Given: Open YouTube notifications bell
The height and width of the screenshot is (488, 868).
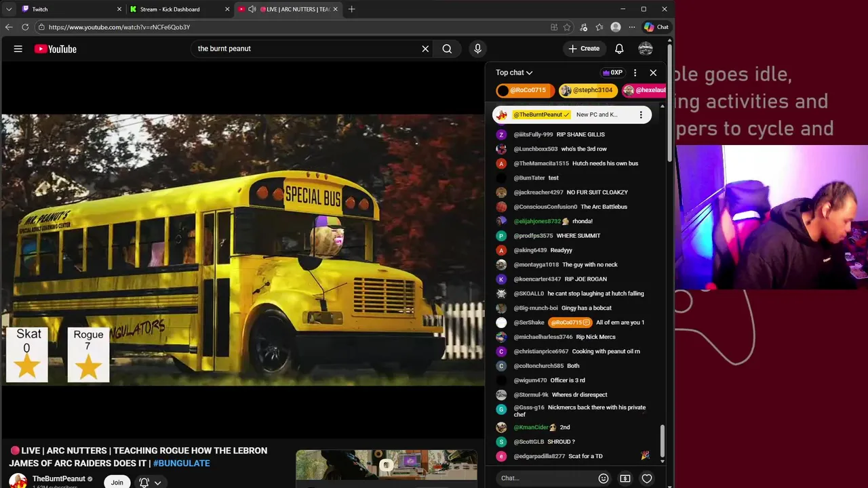Looking at the screenshot, I should pos(619,49).
